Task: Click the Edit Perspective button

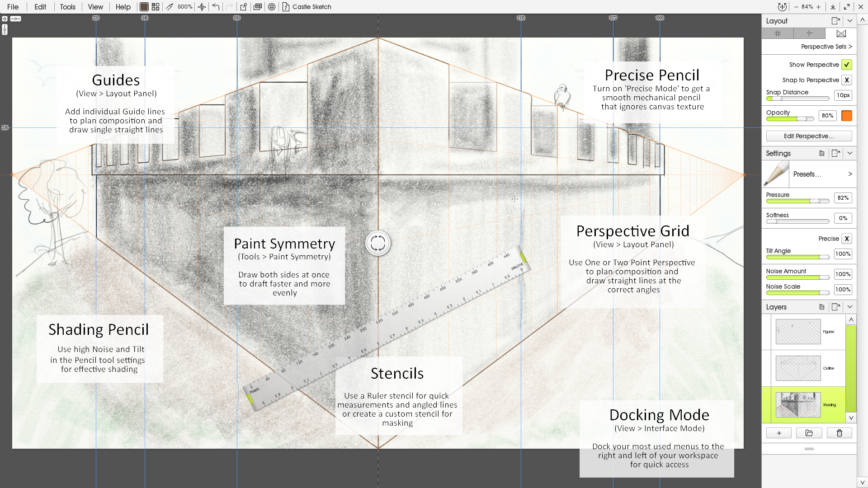Action: click(x=809, y=136)
